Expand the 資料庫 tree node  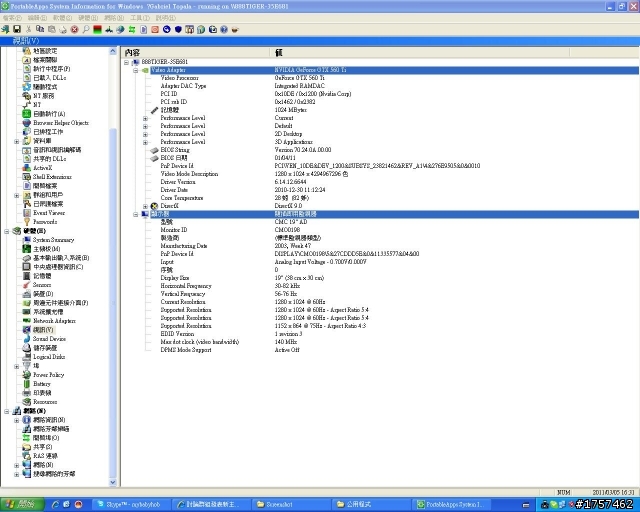[x=17, y=141]
